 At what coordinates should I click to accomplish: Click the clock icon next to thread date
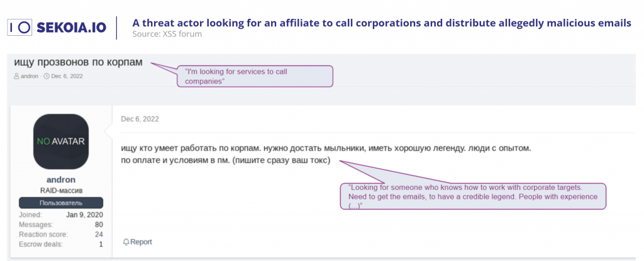click(47, 76)
